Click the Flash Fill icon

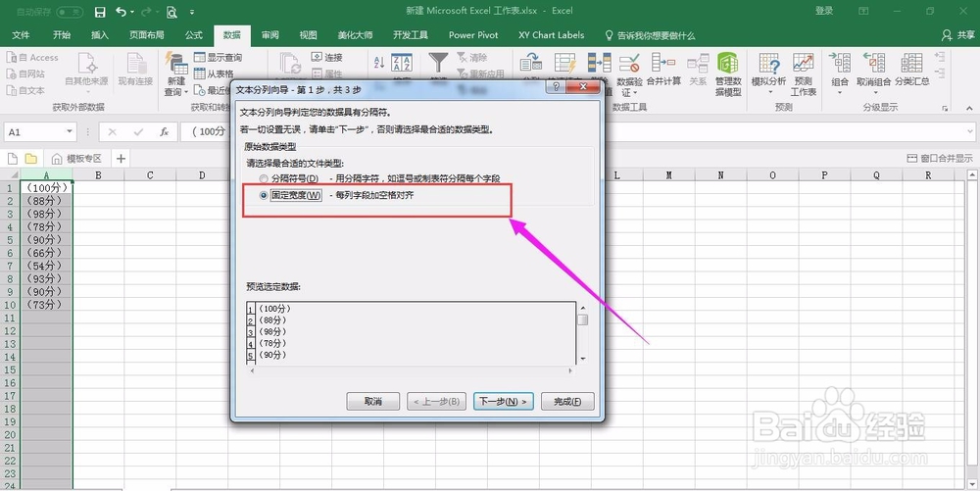coord(565,63)
